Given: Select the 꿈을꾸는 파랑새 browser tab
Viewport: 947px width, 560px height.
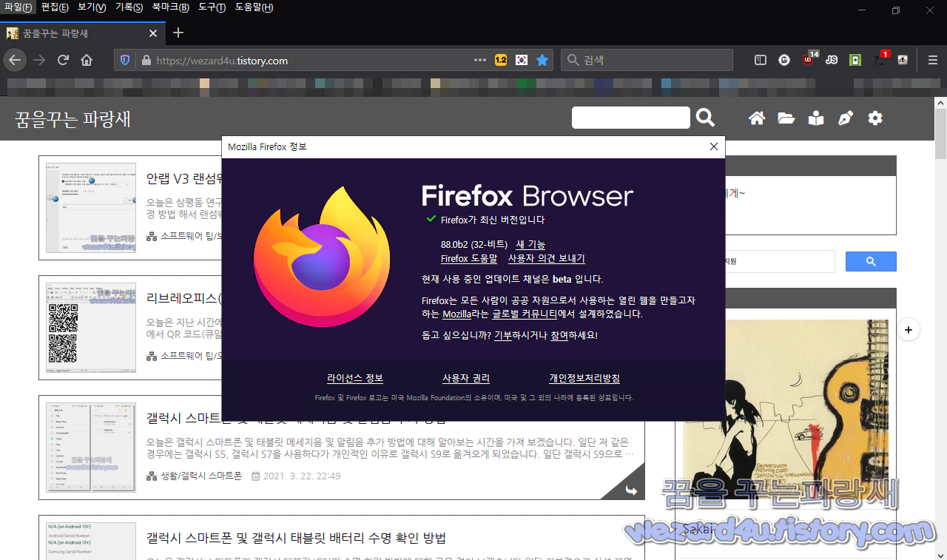Looking at the screenshot, I should coord(83,33).
